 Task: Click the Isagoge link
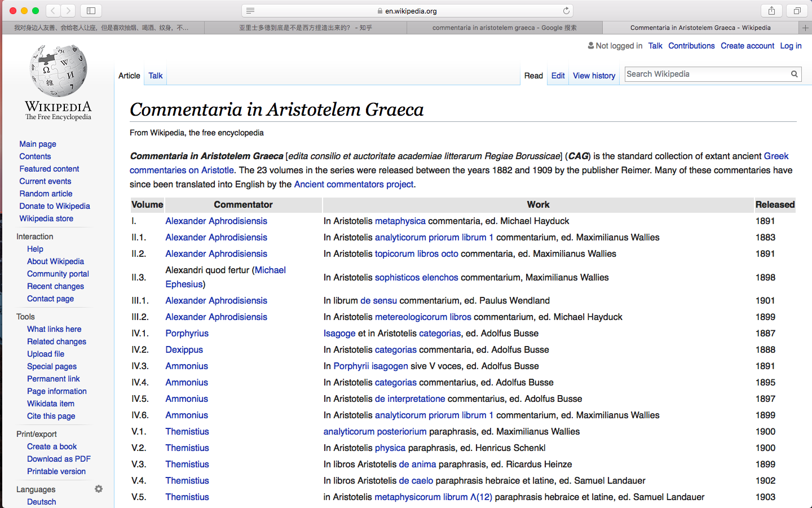click(339, 333)
